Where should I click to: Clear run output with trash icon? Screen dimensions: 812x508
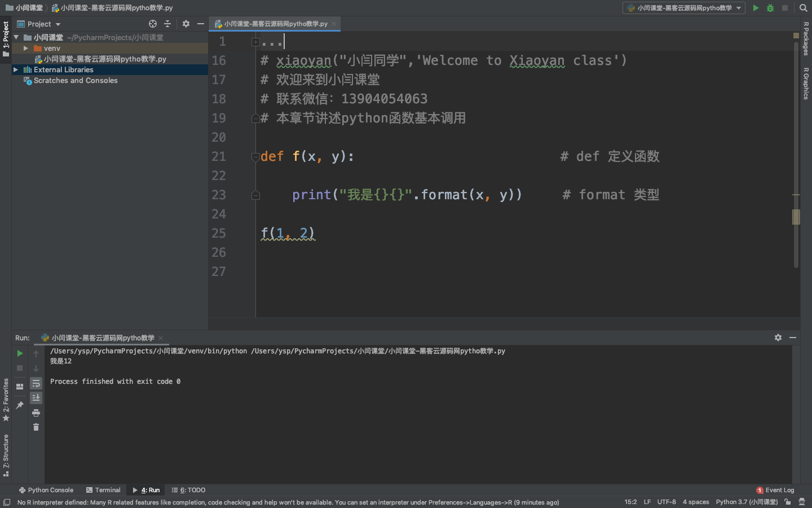coord(36,427)
